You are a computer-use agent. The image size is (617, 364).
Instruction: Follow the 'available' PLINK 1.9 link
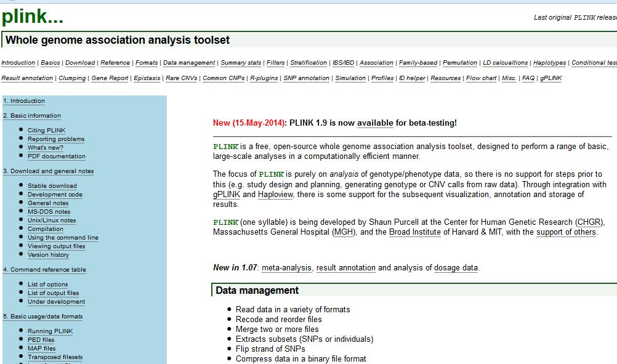click(375, 123)
